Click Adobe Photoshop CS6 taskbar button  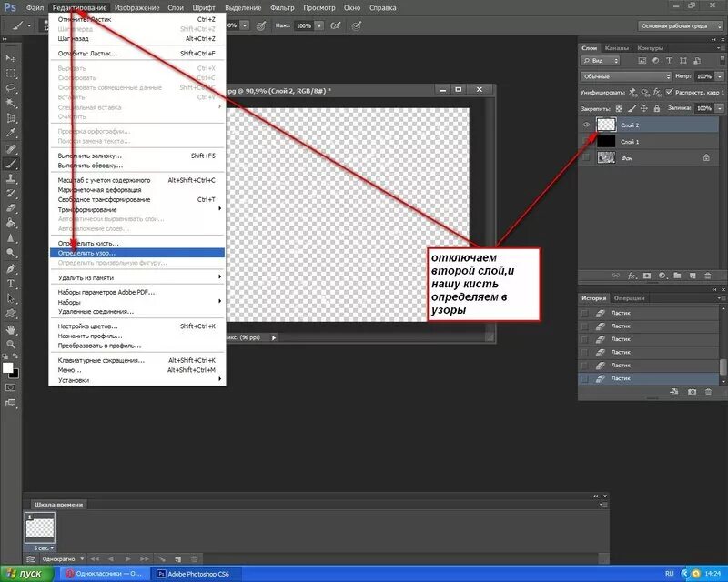coord(197,574)
